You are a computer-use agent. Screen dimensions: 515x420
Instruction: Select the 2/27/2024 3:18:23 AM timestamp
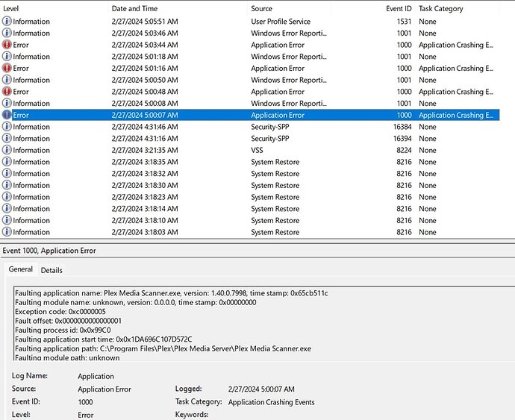pyautogui.click(x=145, y=197)
